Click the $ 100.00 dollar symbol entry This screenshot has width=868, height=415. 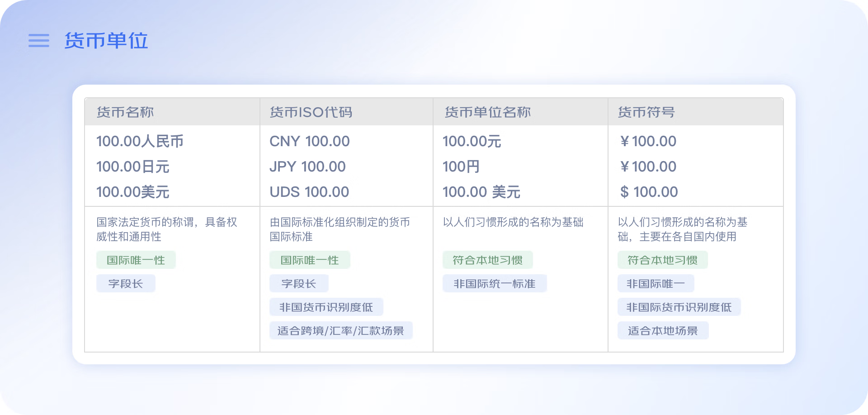(x=650, y=192)
